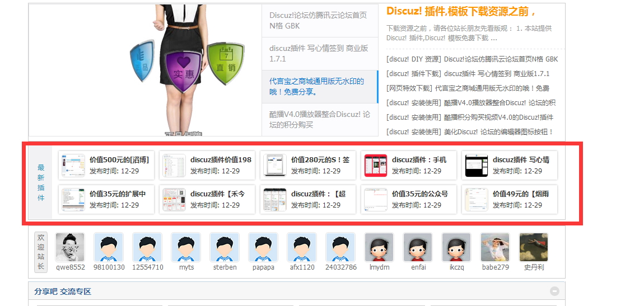Open list link 美化Discuz! 论坛的编辑器图标按钮！
644x306 pixels.
[498, 131]
